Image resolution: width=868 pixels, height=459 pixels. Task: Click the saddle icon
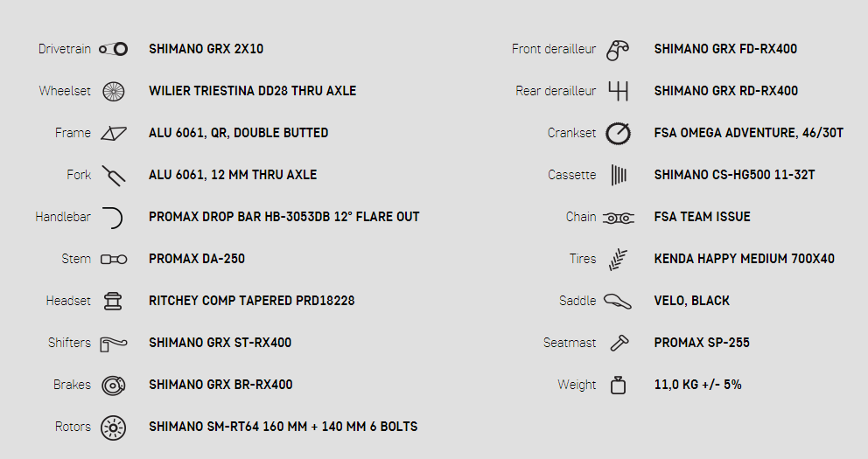(618, 301)
